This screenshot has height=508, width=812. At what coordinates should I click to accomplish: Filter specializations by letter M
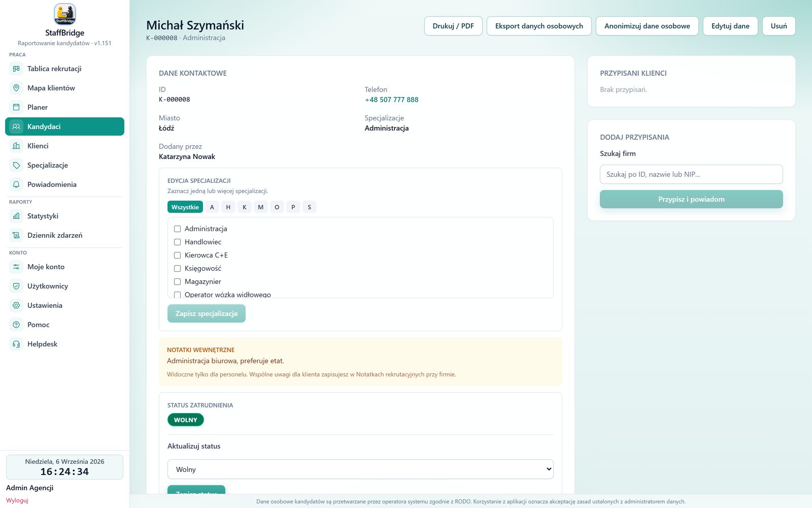click(x=261, y=207)
